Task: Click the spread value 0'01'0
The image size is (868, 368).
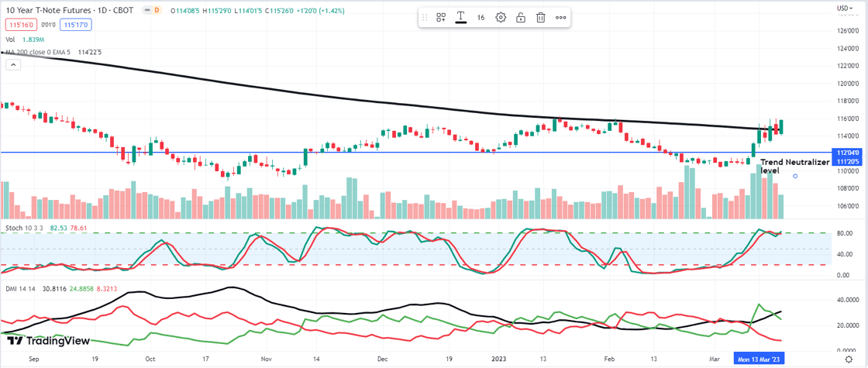Action: [48, 25]
